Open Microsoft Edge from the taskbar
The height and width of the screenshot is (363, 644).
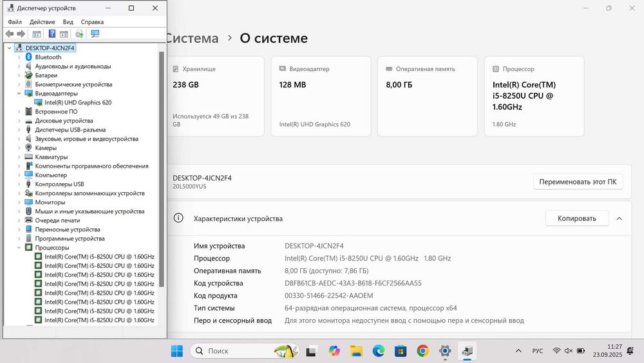pyautogui.click(x=378, y=351)
